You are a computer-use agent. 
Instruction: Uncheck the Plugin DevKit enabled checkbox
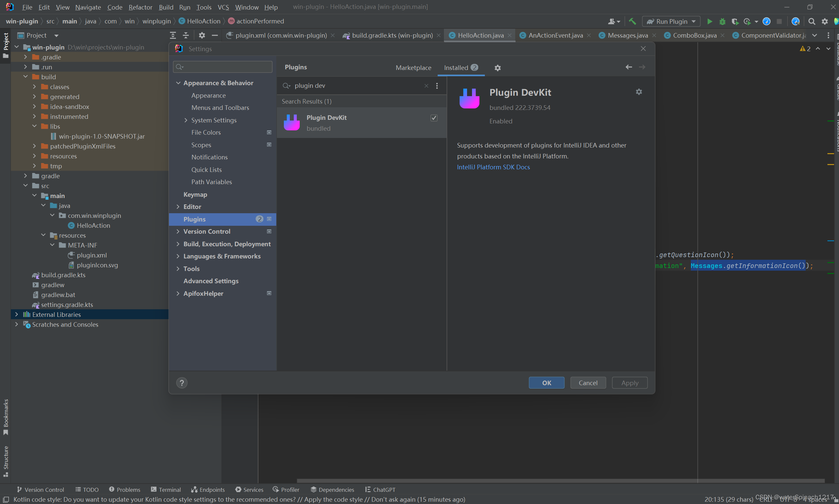(434, 118)
